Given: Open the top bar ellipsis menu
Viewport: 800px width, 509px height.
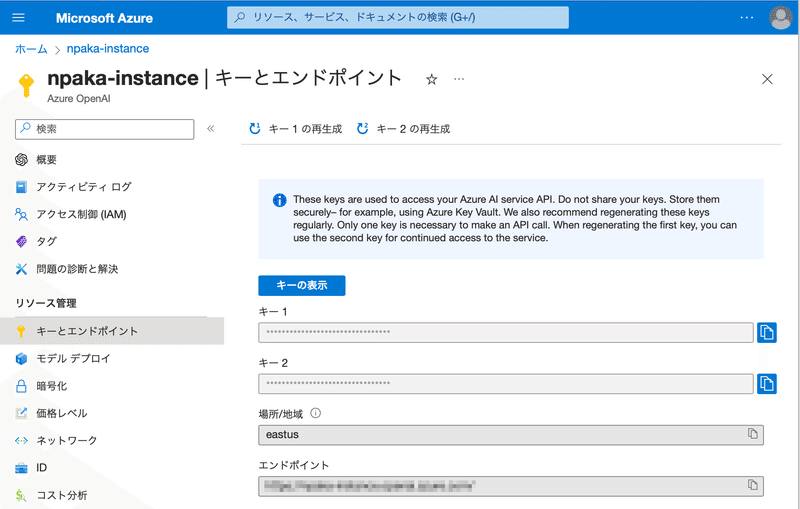Looking at the screenshot, I should [x=746, y=17].
